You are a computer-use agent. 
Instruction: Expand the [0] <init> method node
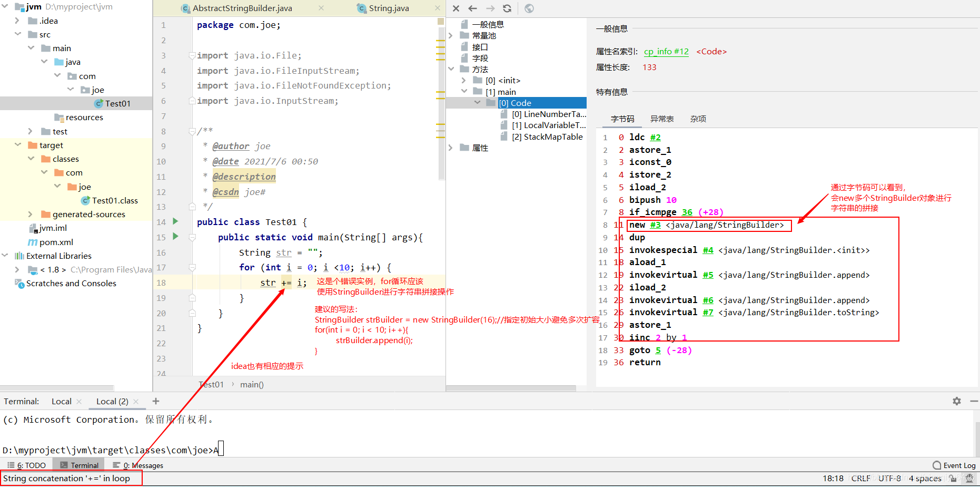(464, 80)
